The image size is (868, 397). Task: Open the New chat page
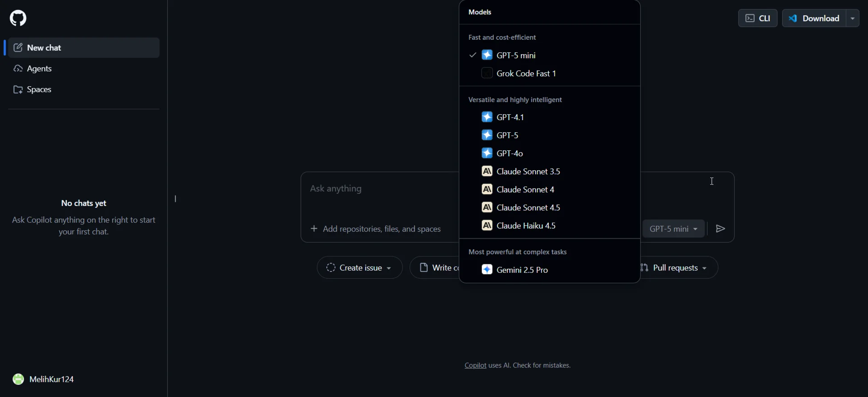[x=84, y=47]
